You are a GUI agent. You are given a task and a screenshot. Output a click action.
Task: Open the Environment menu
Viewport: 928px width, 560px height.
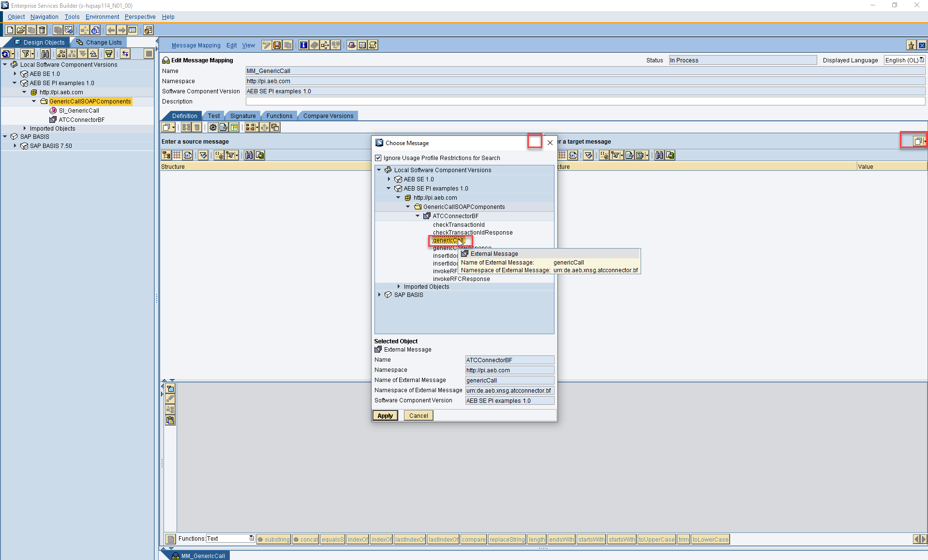pyautogui.click(x=102, y=16)
